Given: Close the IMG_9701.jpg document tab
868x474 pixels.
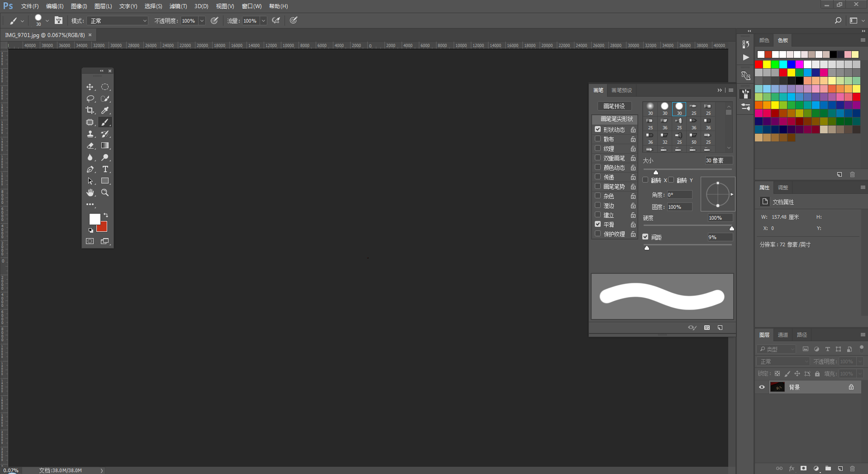Looking at the screenshot, I should pos(90,35).
